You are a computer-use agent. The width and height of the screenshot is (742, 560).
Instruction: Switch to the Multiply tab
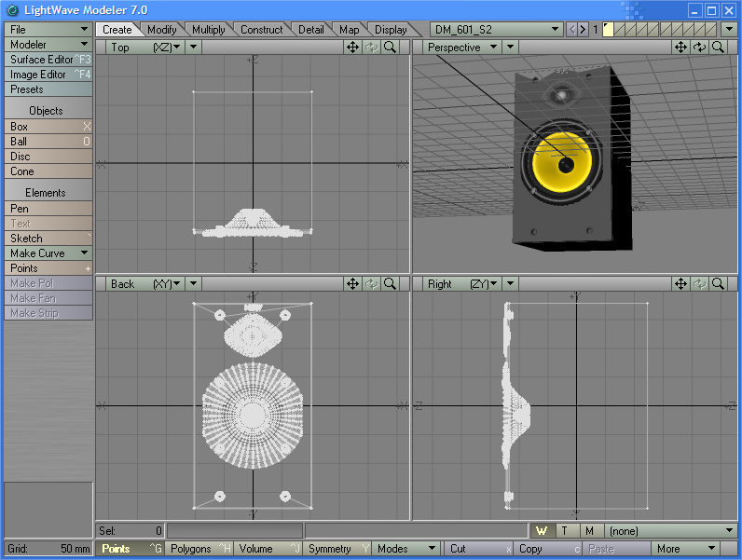[x=209, y=30]
